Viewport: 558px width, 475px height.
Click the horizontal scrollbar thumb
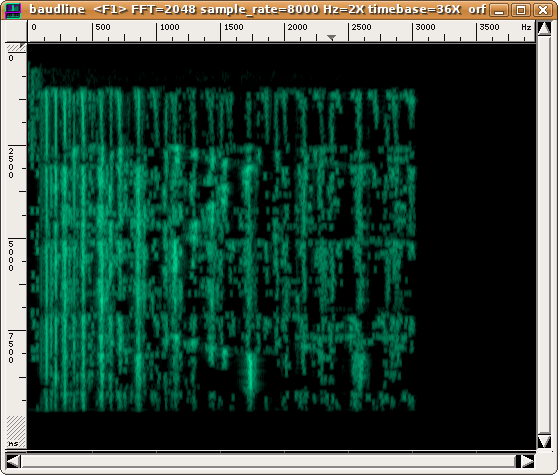269,462
